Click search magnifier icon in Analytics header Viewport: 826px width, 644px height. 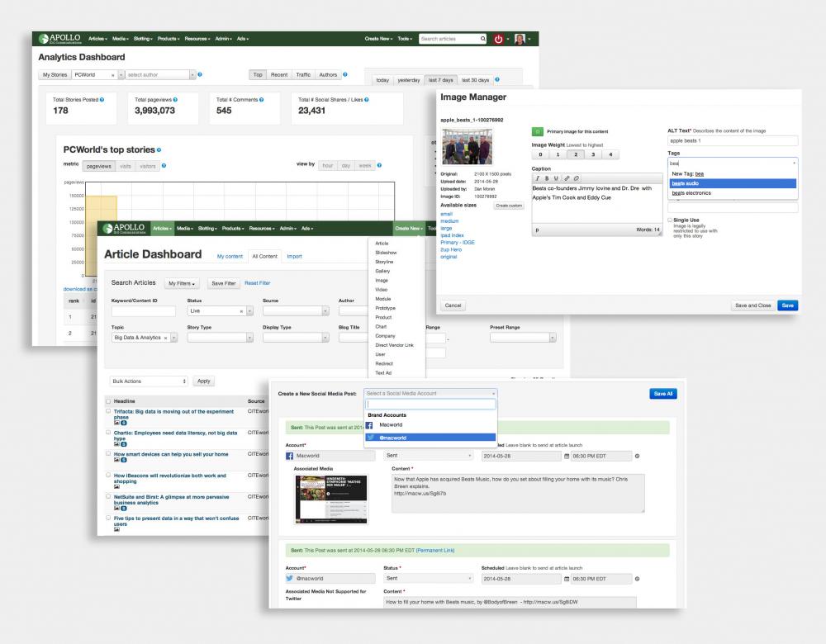[x=482, y=39]
